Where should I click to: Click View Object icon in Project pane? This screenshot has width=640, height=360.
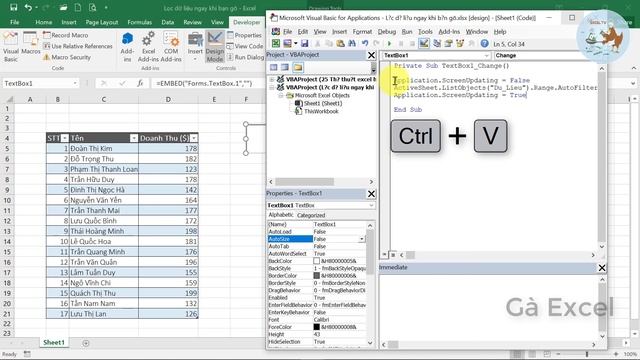[x=285, y=67]
